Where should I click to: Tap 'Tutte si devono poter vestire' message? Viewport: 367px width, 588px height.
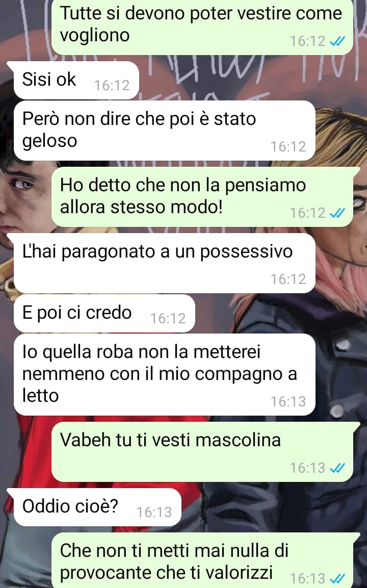click(x=202, y=27)
